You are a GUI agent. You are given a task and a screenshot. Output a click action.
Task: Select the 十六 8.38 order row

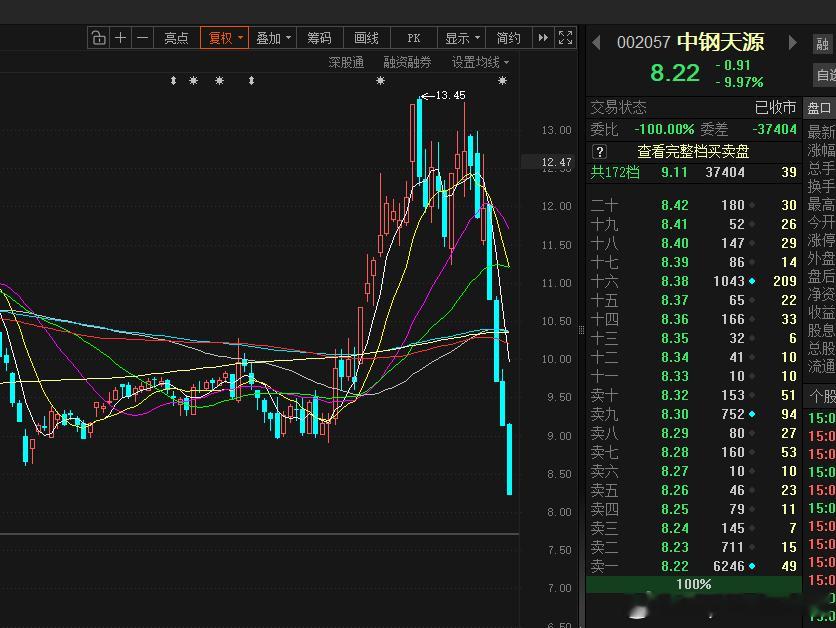click(x=694, y=281)
